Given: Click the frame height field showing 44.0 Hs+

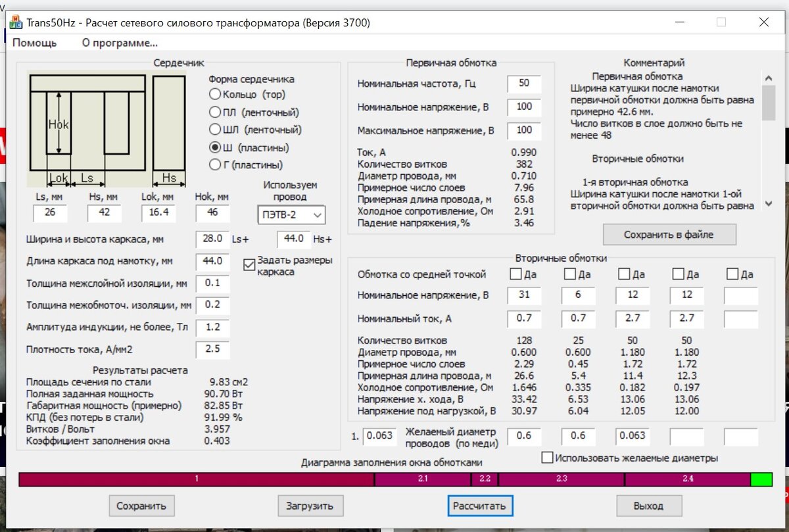Looking at the screenshot, I should [294, 239].
